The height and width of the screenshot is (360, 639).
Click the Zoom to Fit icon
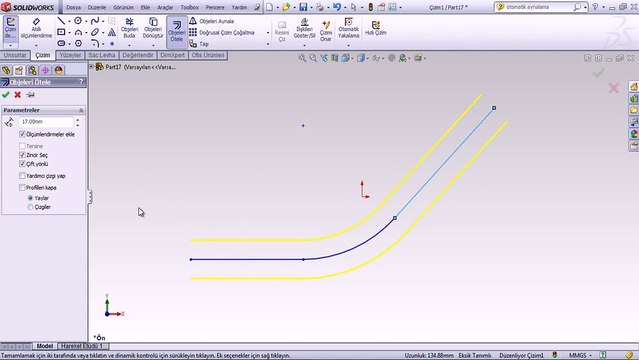click(302, 58)
